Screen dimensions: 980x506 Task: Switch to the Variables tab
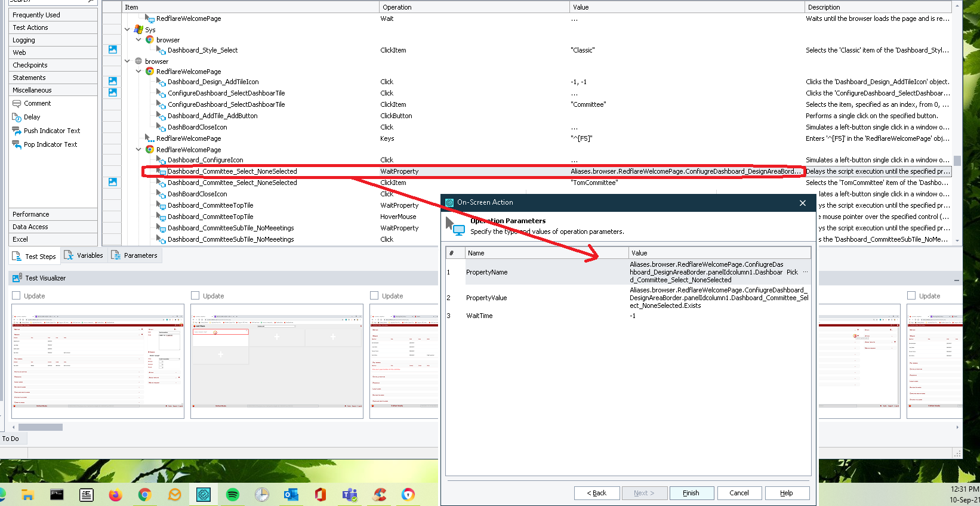pyautogui.click(x=84, y=255)
